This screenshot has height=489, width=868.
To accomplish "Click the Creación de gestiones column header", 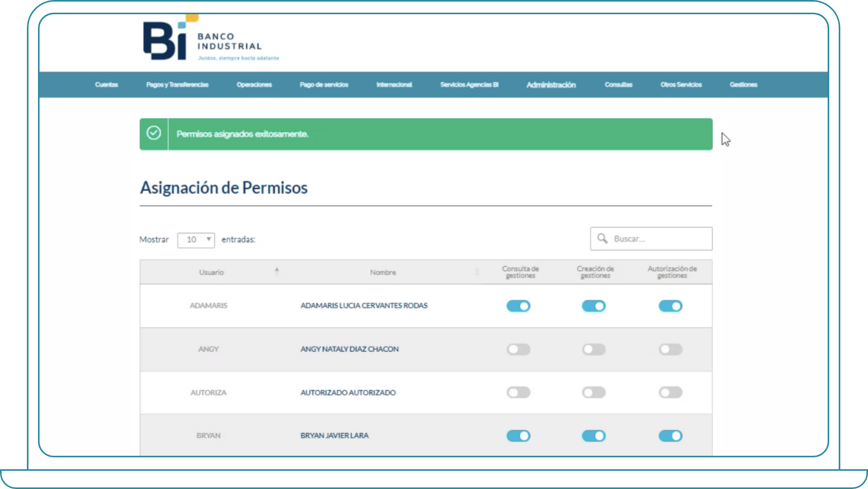I will point(595,272).
